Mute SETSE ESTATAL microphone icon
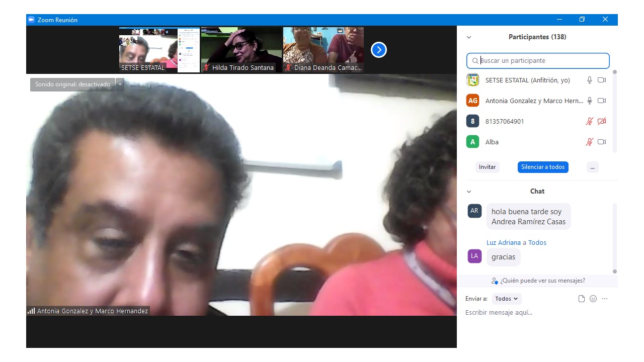This screenshot has height=362, width=644. 589,80
